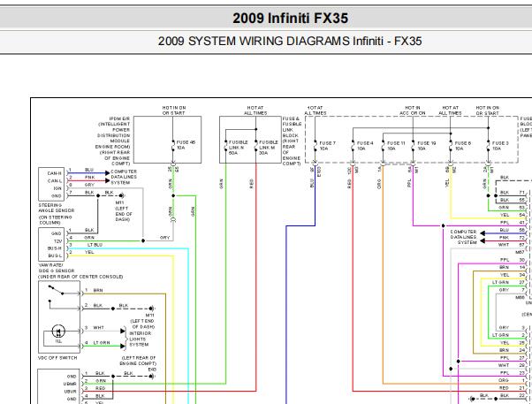Select the 'FUSE 46 10A' label

click(x=186, y=145)
